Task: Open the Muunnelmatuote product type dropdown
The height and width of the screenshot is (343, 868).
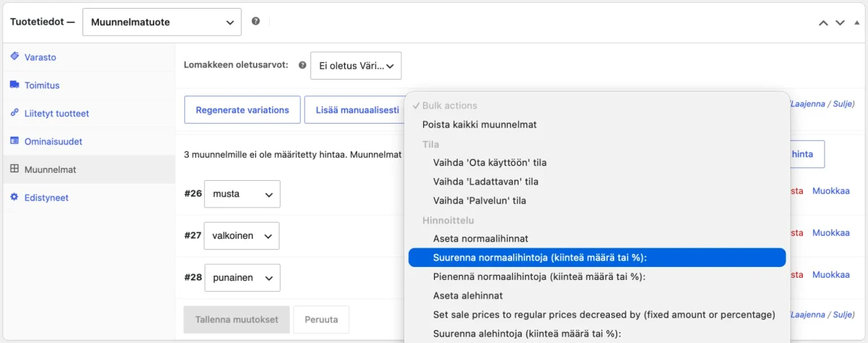Action: (162, 22)
